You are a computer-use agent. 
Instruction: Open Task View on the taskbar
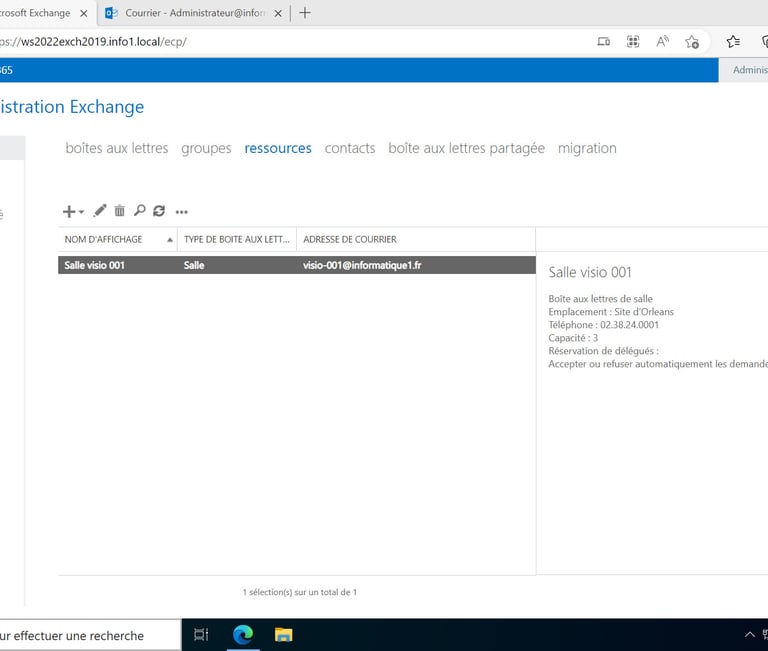(x=201, y=635)
